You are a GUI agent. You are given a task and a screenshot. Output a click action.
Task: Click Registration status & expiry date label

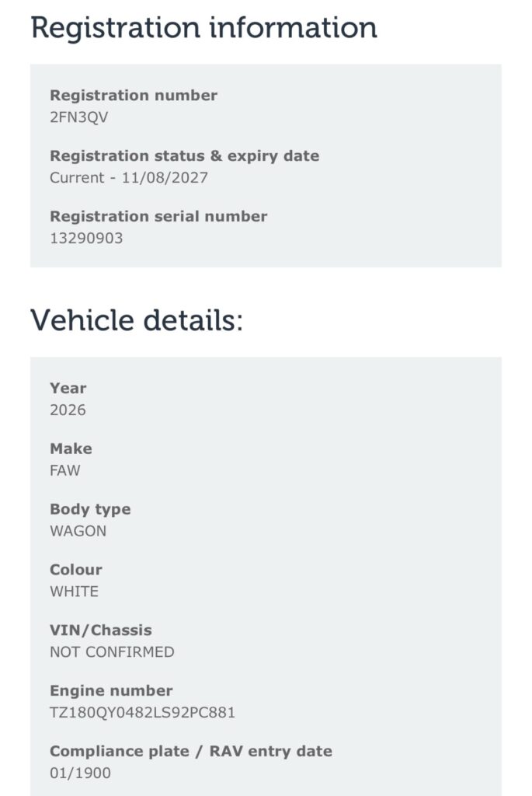(185, 155)
